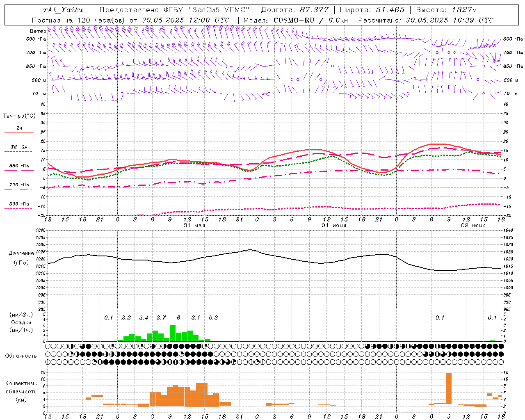Click the Высота: 1327м value
The image size is (525, 420).
(446, 10)
